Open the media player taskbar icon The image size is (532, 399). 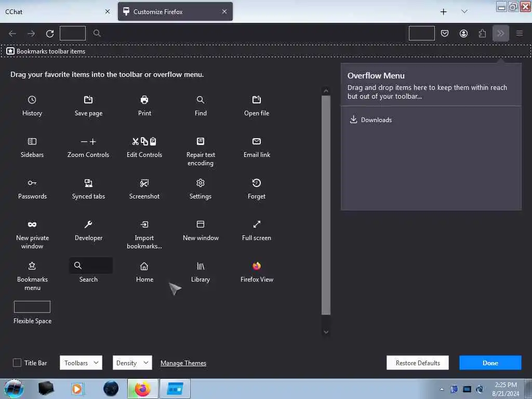[x=77, y=389]
